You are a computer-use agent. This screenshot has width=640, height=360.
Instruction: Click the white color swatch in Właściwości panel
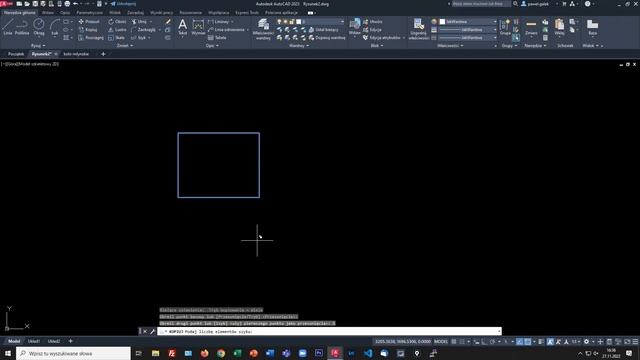[x=442, y=22]
